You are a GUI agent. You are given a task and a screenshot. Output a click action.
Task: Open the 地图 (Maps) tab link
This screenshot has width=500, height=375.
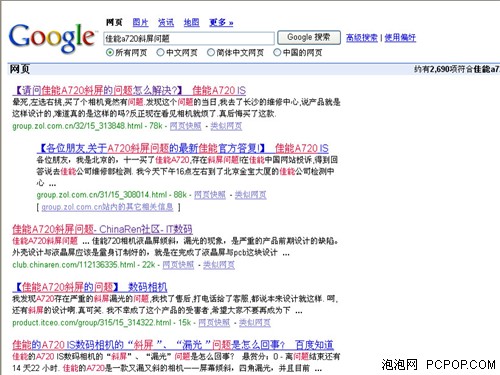click(191, 22)
